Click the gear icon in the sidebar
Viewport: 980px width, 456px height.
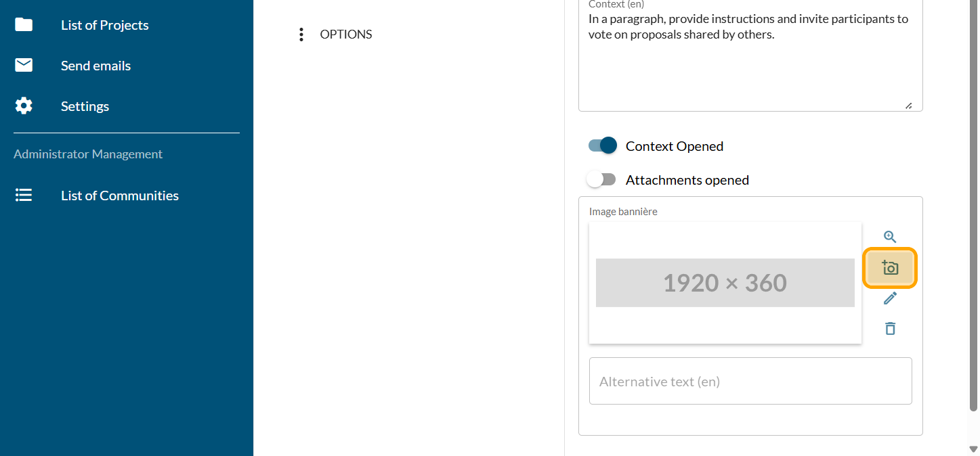24,106
